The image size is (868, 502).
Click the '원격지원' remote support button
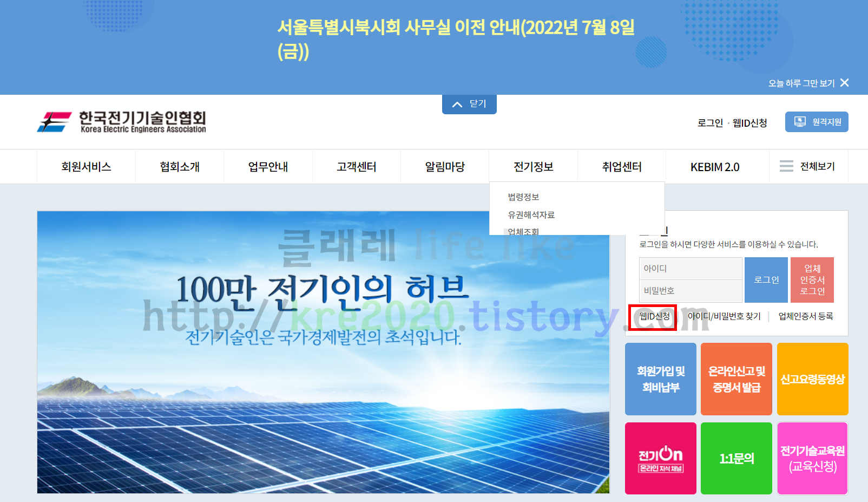tap(817, 122)
